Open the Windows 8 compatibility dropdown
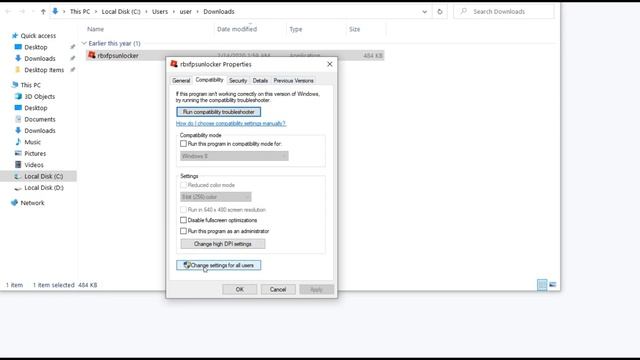 pyautogui.click(x=234, y=156)
